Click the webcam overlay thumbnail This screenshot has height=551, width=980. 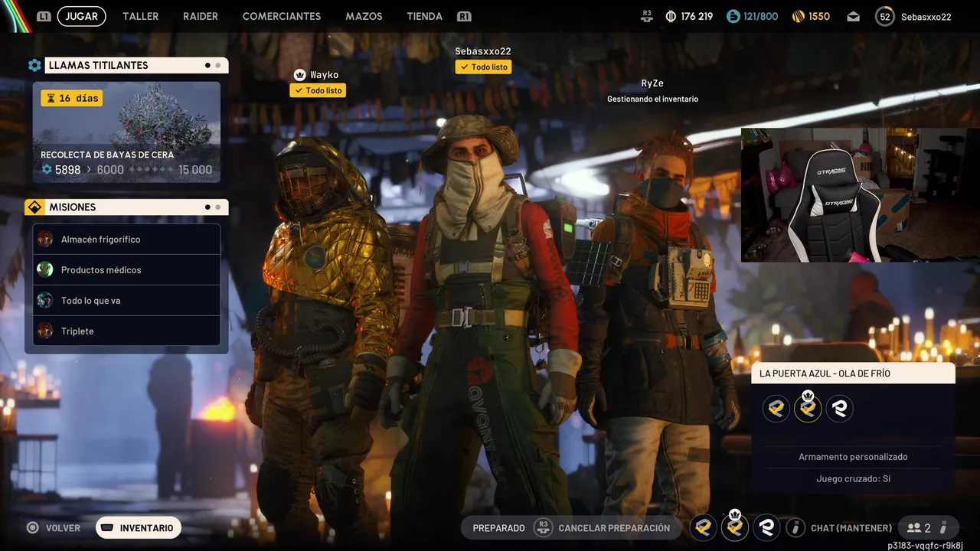click(x=861, y=195)
